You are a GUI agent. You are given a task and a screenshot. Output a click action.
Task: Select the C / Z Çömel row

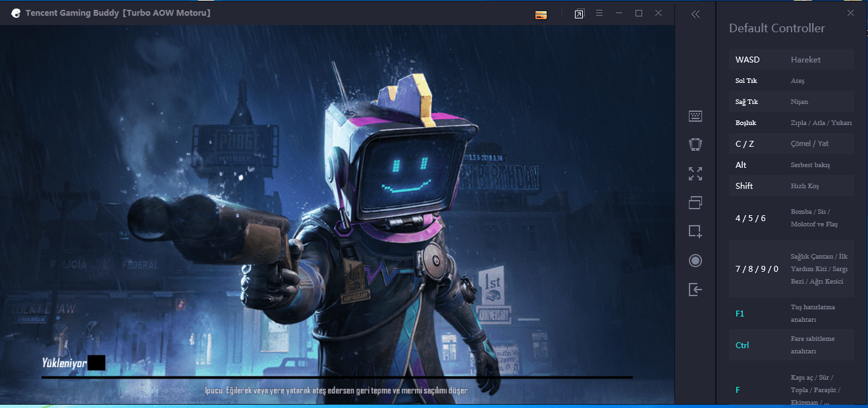791,143
